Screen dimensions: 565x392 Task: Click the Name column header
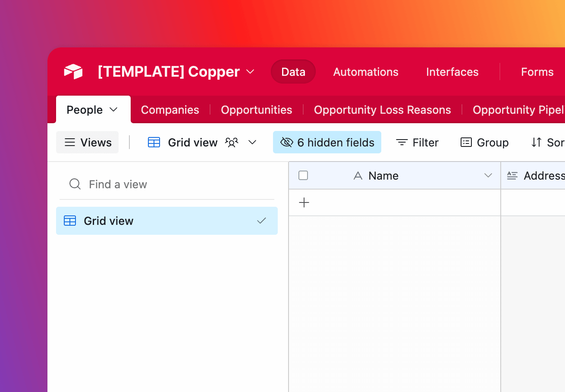click(395, 175)
